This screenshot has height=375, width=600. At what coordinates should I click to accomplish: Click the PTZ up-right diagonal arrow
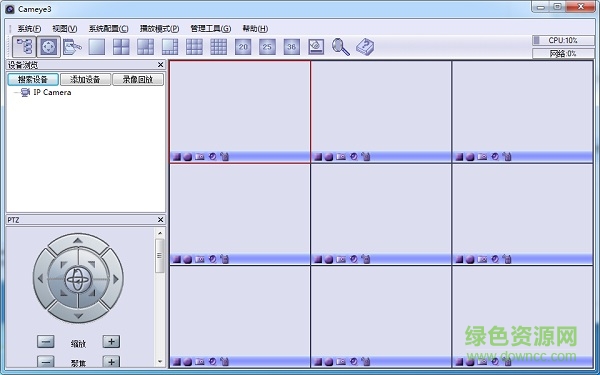point(92,264)
